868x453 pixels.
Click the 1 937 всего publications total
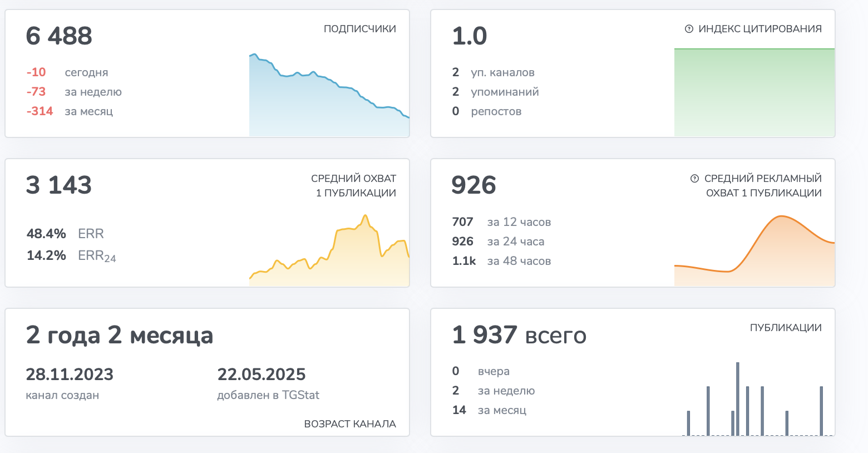click(519, 336)
